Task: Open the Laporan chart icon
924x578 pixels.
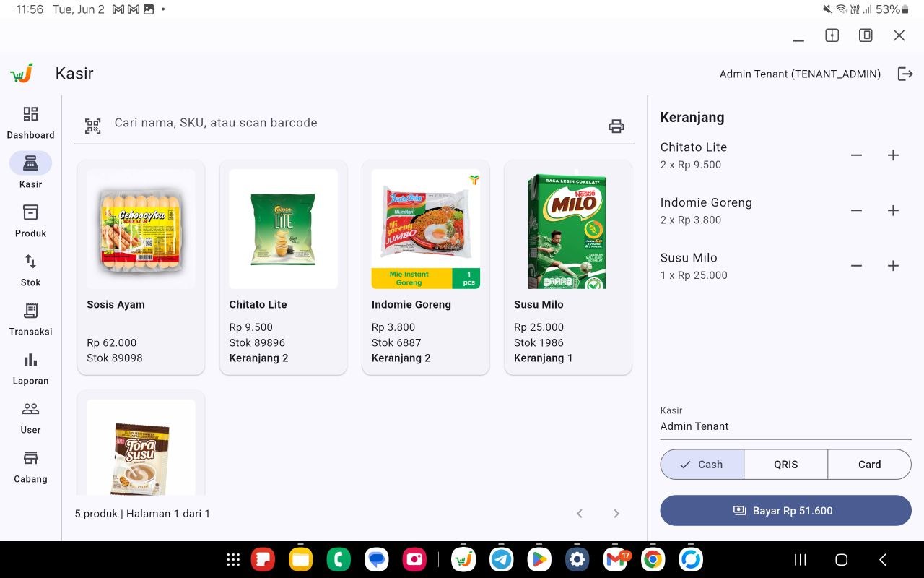Action: 30,360
